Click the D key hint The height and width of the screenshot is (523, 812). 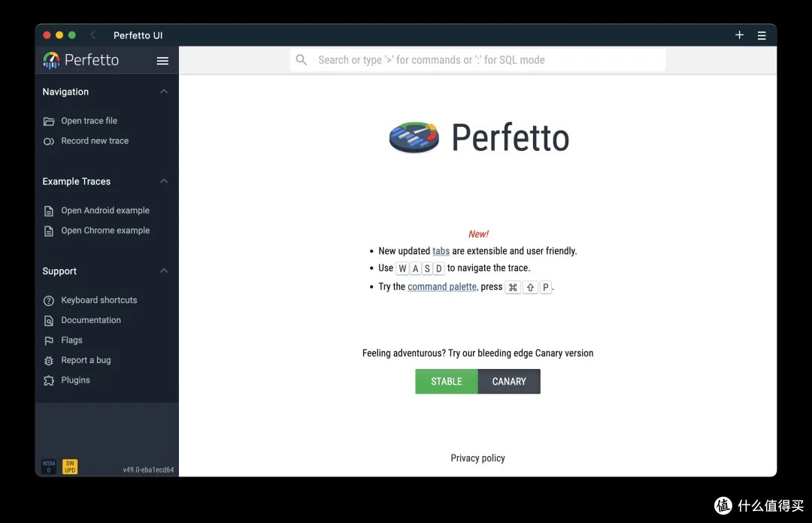point(438,268)
